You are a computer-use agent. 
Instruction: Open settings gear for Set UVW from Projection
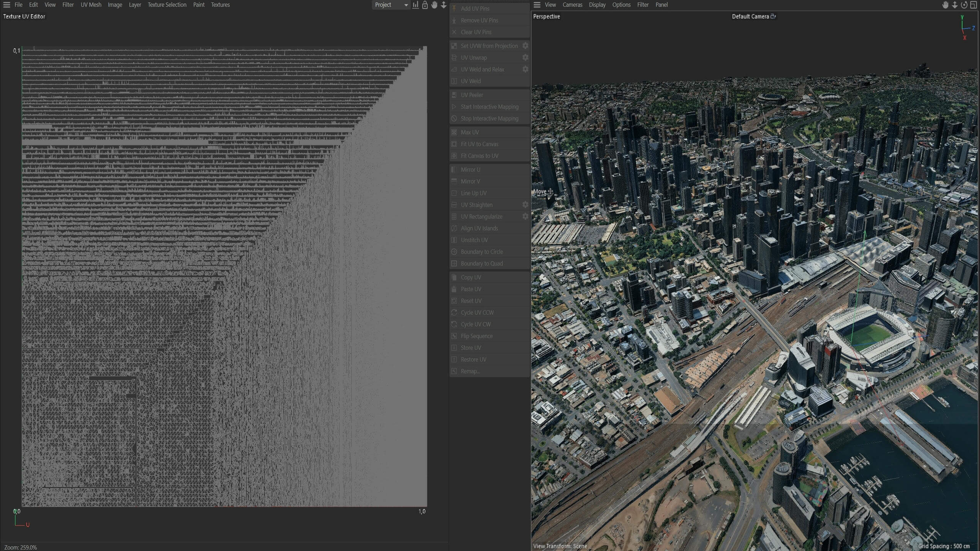pyautogui.click(x=525, y=46)
